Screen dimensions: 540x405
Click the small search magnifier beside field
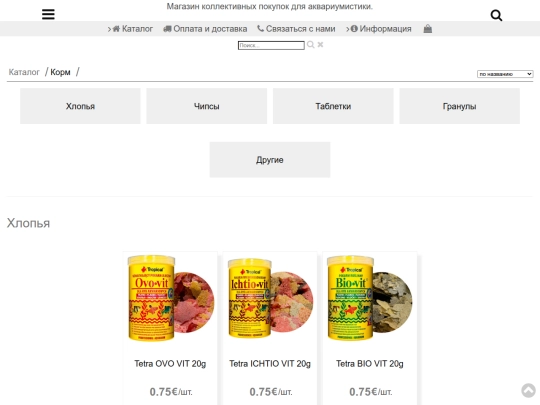(x=310, y=45)
